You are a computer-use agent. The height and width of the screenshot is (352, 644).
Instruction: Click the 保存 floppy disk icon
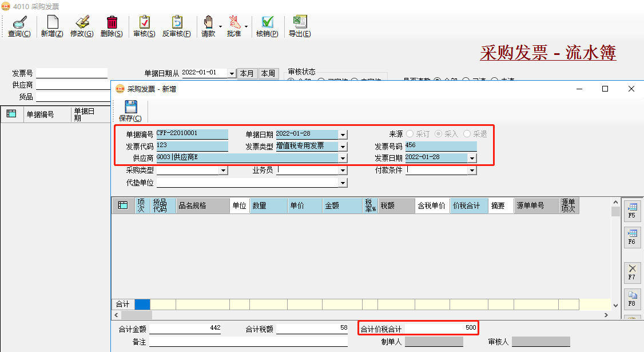[x=130, y=107]
